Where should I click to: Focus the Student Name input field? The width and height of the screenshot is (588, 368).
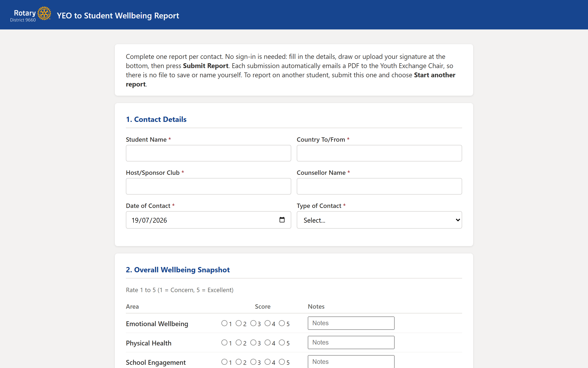coord(209,153)
